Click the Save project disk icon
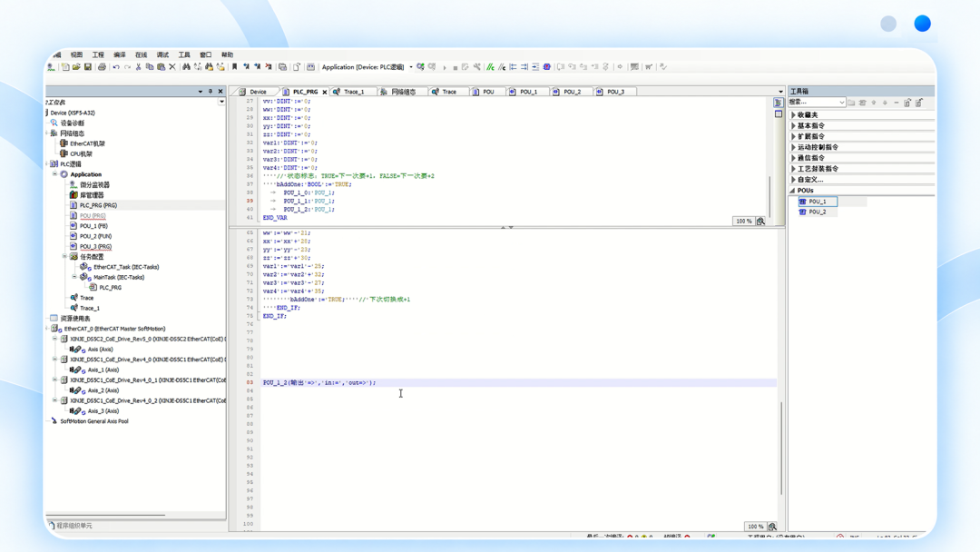This screenshot has height=552, width=980. pyautogui.click(x=87, y=67)
